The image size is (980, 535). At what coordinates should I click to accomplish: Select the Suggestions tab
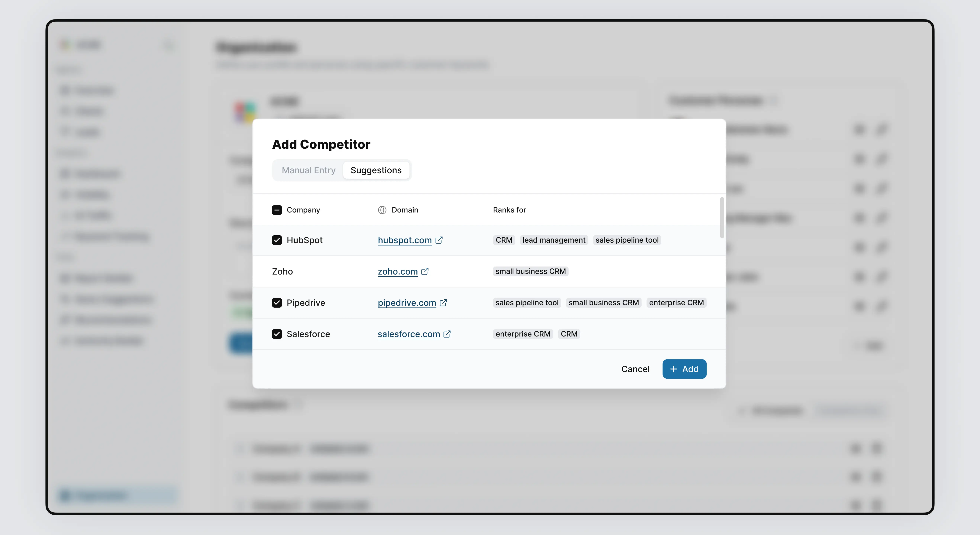click(x=376, y=170)
